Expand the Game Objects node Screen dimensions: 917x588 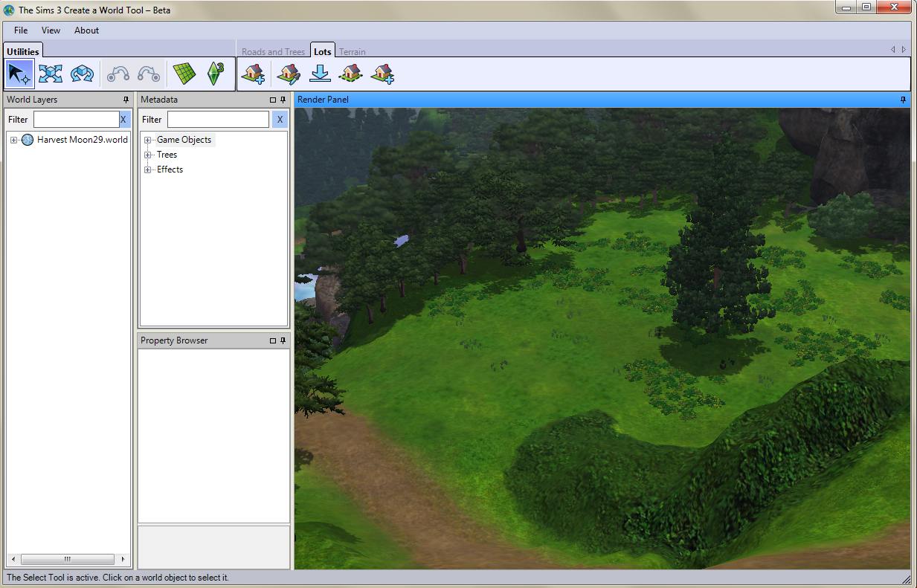pyautogui.click(x=147, y=140)
